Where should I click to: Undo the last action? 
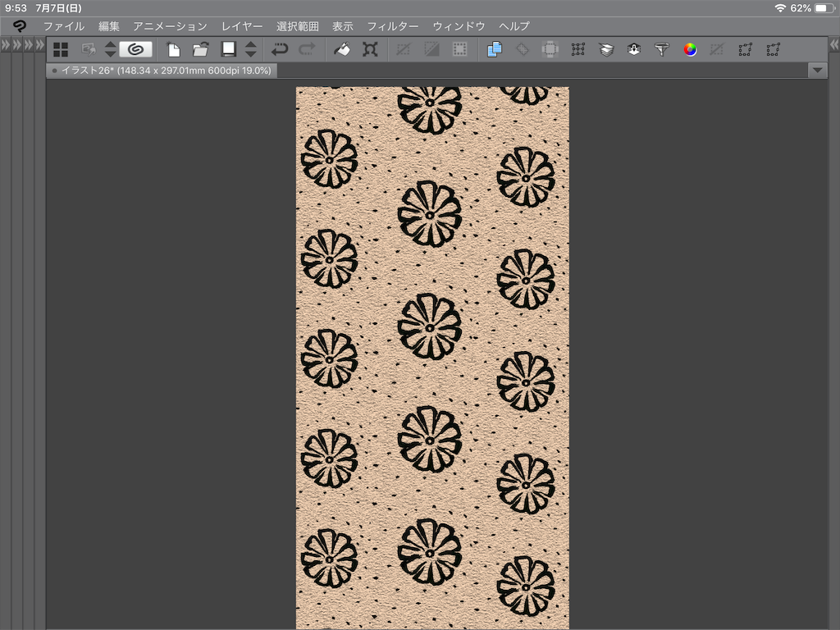280,49
